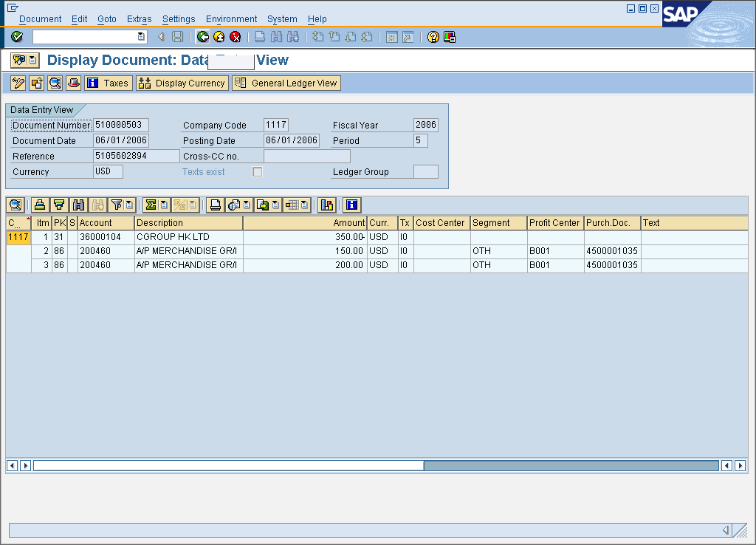Click the green Back arrow icon
Image resolution: width=756 pixels, height=545 pixels.
(x=203, y=37)
